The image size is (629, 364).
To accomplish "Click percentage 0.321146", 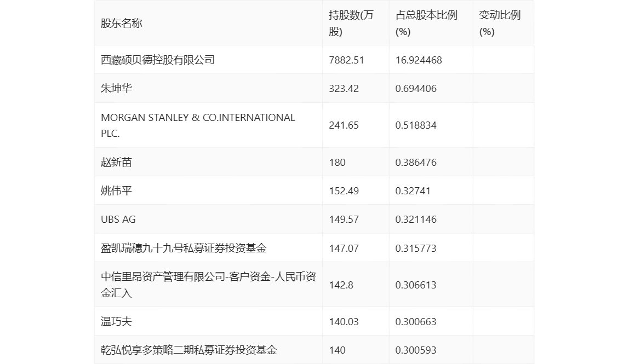I will point(415,219).
